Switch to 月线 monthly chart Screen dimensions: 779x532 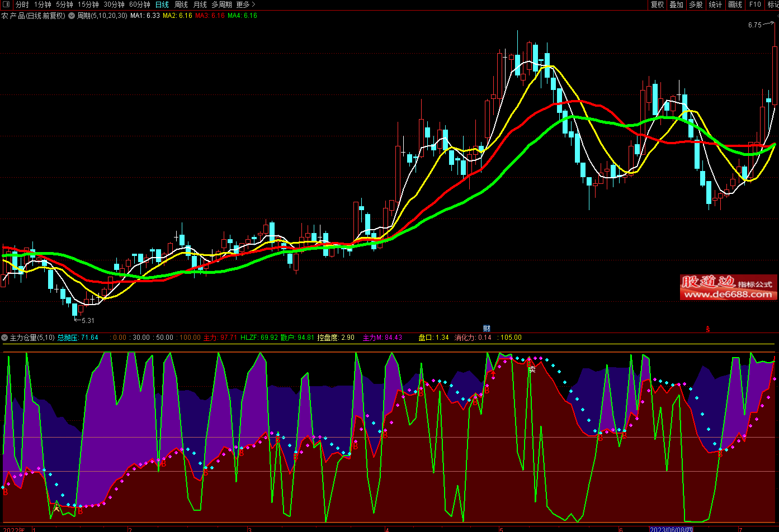pos(200,4)
